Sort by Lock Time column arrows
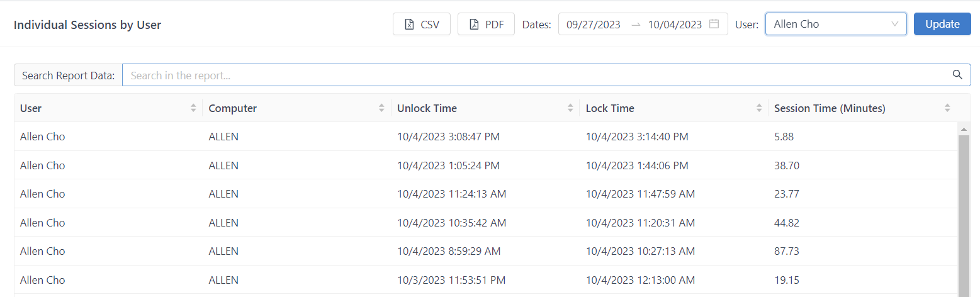 click(x=759, y=108)
